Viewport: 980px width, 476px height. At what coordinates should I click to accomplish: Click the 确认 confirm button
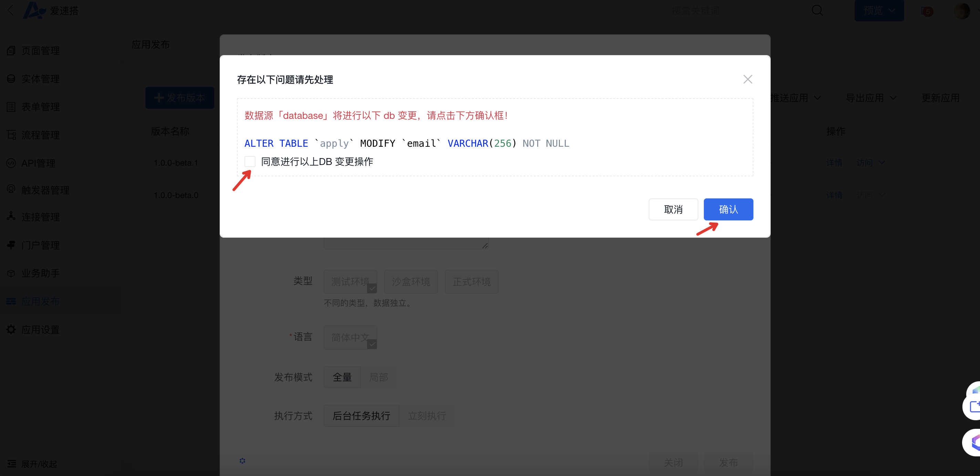click(728, 209)
